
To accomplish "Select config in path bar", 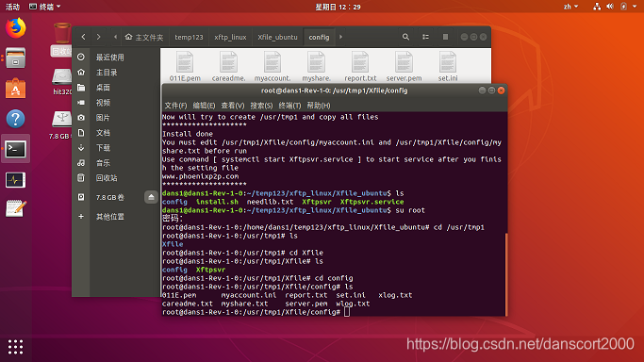I will 319,38.
